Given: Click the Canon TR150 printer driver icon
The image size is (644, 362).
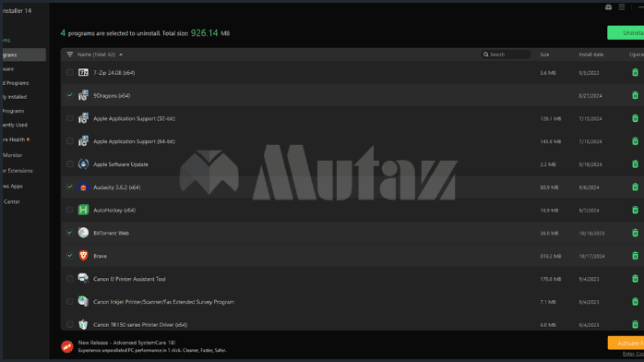Looking at the screenshot, I should 83,325.
